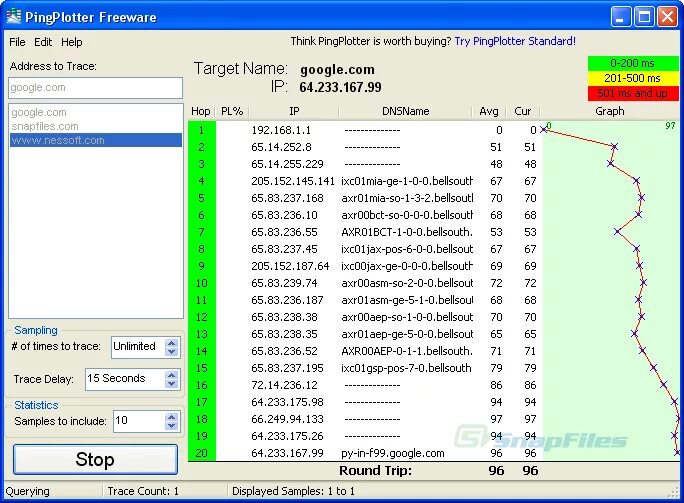Select hop 4 IP 205.152.145.141
The image size is (684, 503).
(293, 181)
